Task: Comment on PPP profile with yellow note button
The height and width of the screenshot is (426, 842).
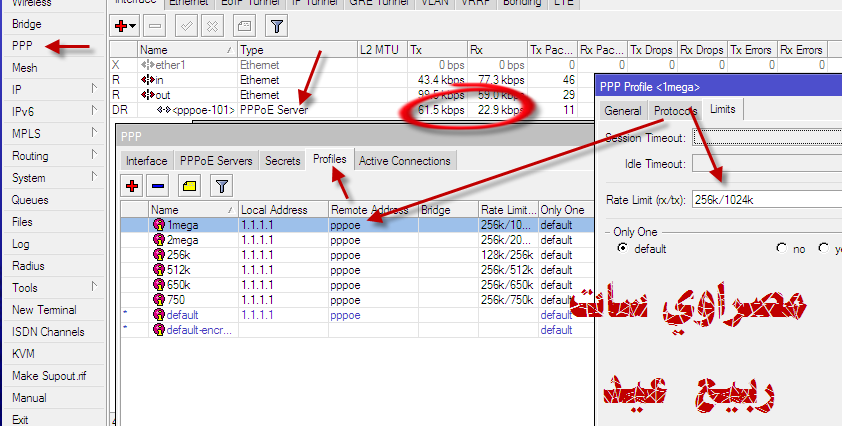Action: (x=190, y=186)
